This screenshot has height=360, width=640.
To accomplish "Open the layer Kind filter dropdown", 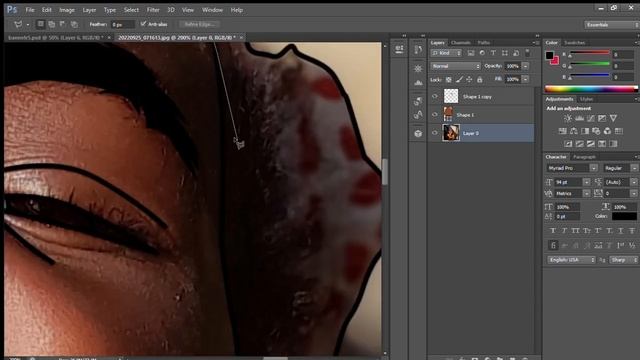I will click(446, 53).
